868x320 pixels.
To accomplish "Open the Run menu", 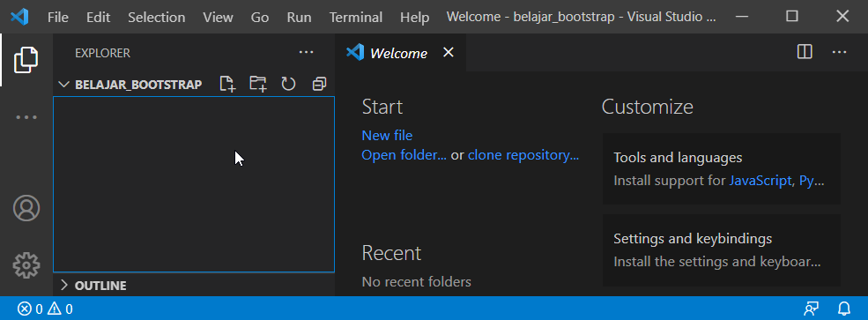I will (x=299, y=17).
